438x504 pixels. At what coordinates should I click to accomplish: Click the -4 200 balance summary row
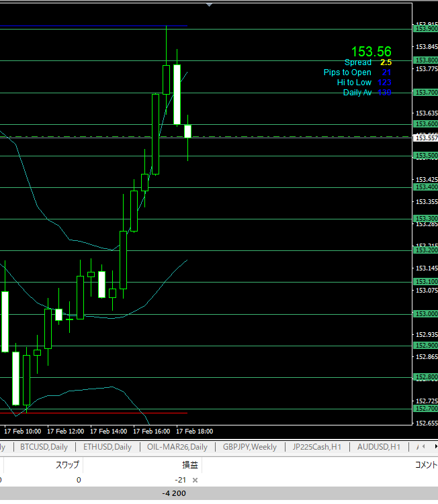point(175,493)
